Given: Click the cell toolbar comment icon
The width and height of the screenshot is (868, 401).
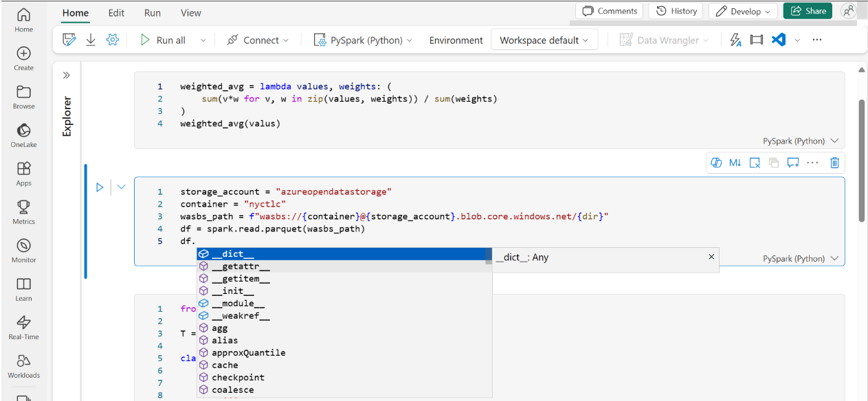Looking at the screenshot, I should 793,163.
